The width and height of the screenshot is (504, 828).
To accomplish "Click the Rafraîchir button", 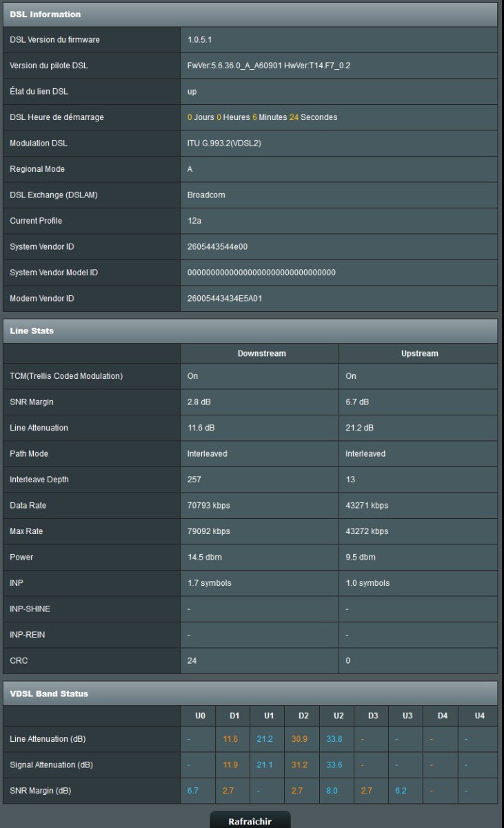I will (250, 820).
